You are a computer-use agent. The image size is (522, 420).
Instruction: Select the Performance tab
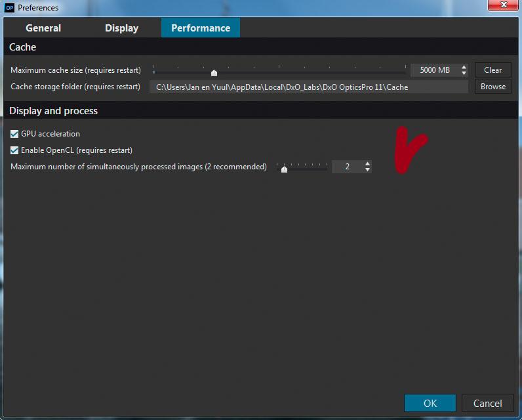pyautogui.click(x=201, y=28)
